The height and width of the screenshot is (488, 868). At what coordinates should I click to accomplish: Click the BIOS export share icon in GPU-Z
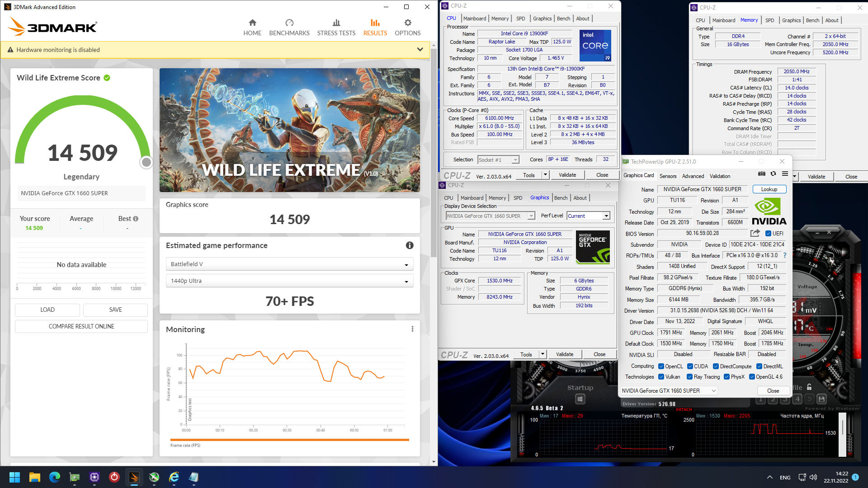(x=755, y=233)
